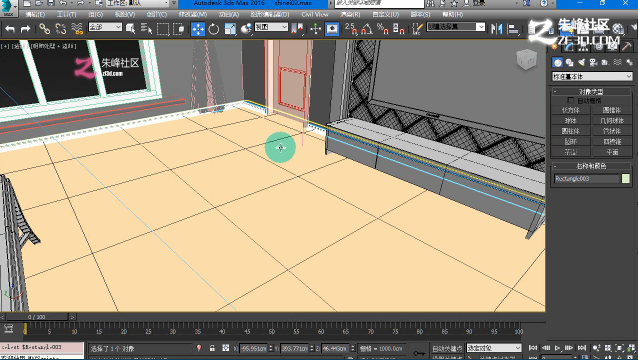Toggle the 自动关键点 Auto Key button
Screen dimensions: 638x360
447,348
